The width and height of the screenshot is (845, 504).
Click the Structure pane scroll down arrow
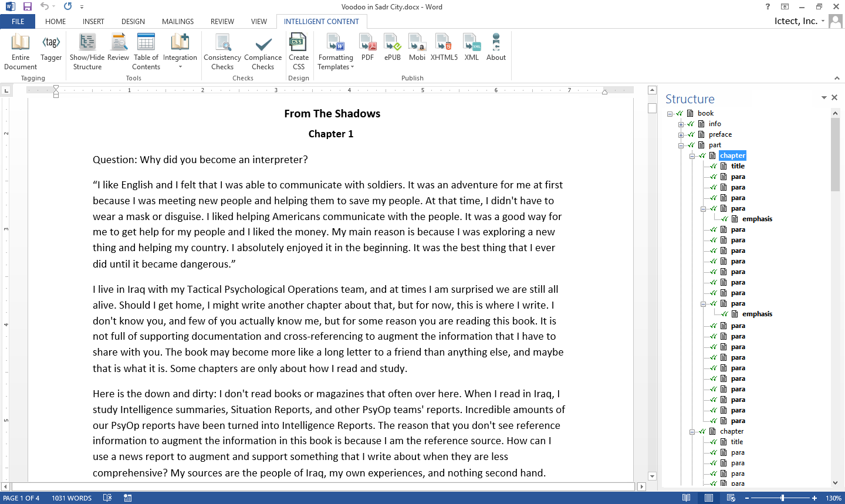[835, 483]
